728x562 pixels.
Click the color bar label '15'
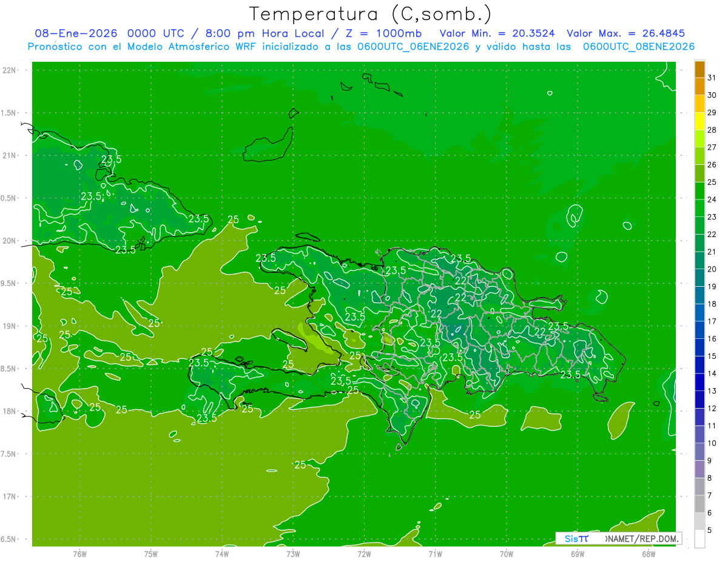pyautogui.click(x=712, y=356)
